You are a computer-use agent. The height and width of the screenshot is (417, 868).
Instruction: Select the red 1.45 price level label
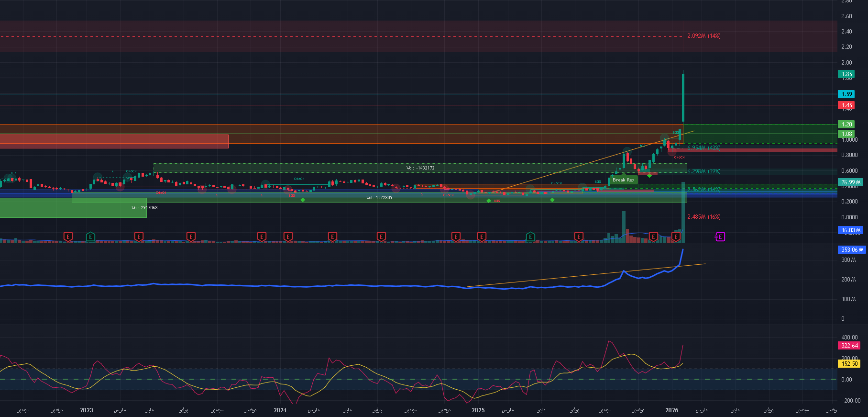(x=847, y=105)
